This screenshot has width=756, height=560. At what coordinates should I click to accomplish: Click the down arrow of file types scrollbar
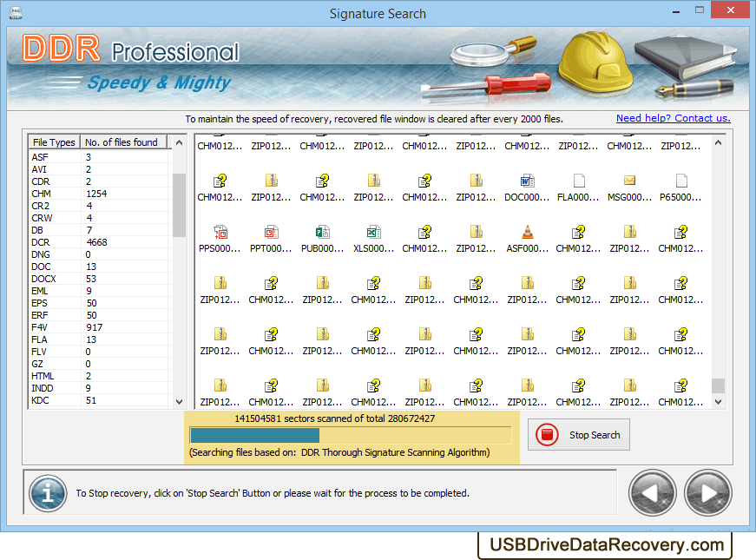(180, 401)
